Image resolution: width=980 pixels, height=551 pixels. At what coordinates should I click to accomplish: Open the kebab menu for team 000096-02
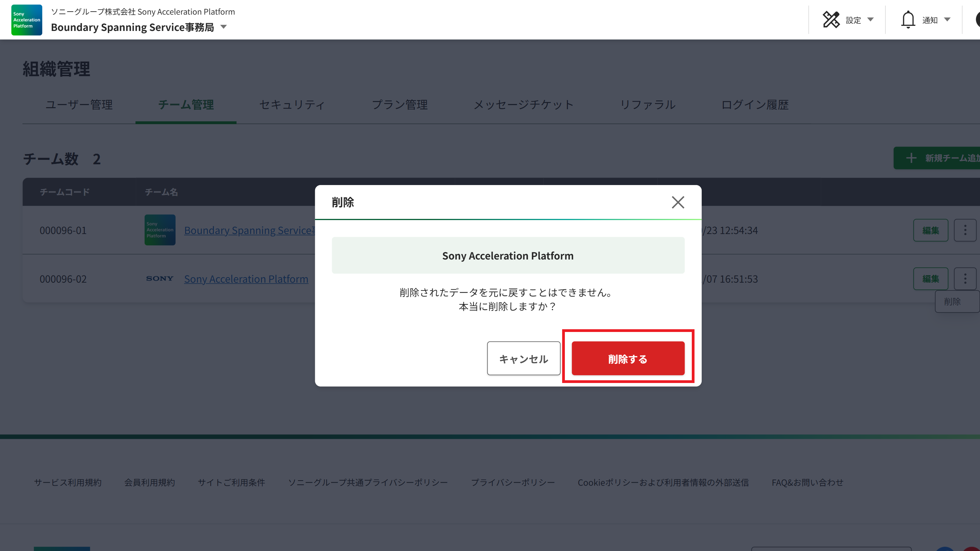coord(965,278)
